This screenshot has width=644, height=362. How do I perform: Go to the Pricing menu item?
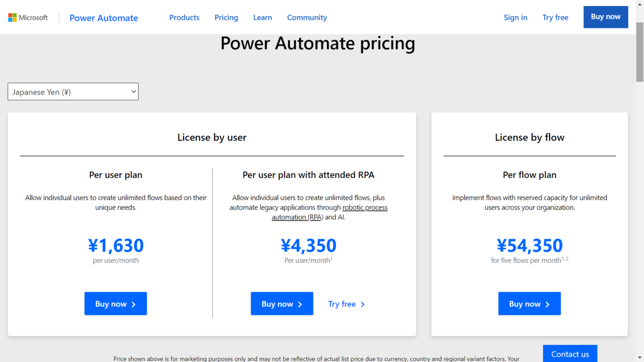coord(226,18)
